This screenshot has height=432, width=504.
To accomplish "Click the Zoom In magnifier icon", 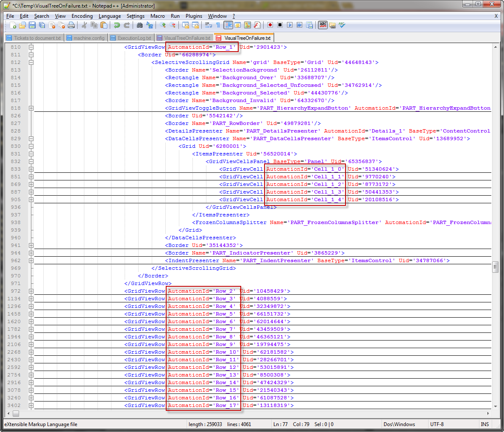I will coord(162,25).
